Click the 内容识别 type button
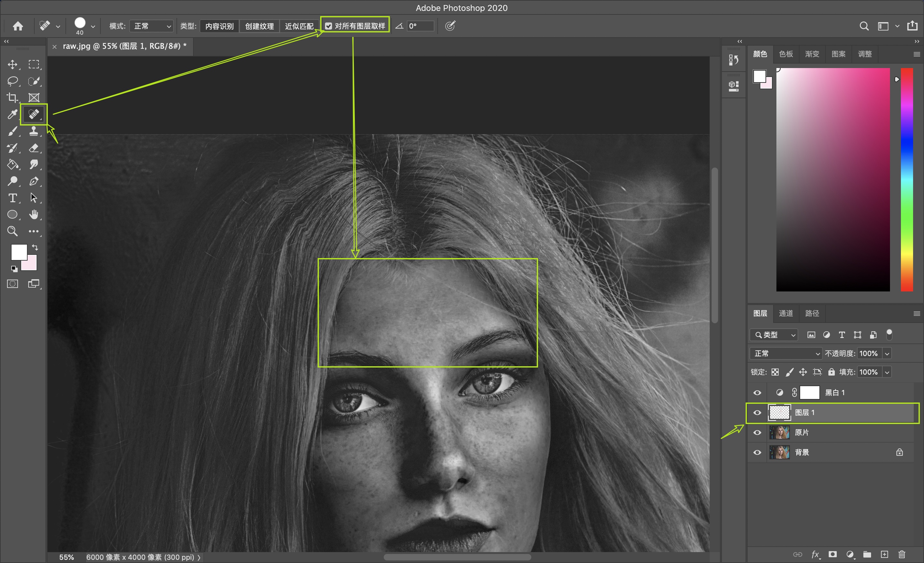The image size is (924, 563). coord(219,26)
